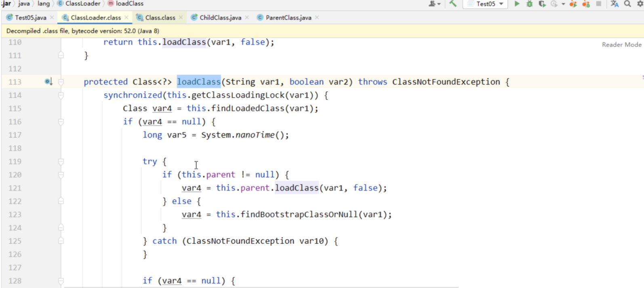Click the 'else' keyword on line 122
Image resolution: width=644 pixels, height=288 pixels.
point(181,201)
